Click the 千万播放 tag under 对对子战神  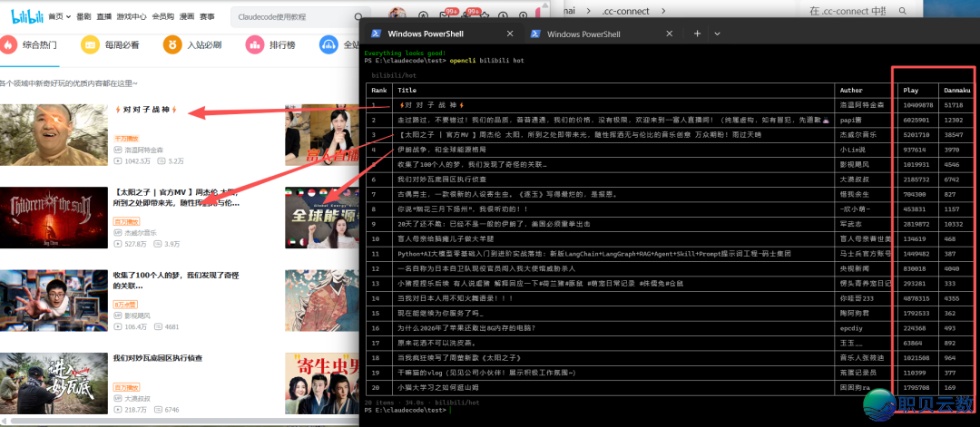click(x=126, y=139)
